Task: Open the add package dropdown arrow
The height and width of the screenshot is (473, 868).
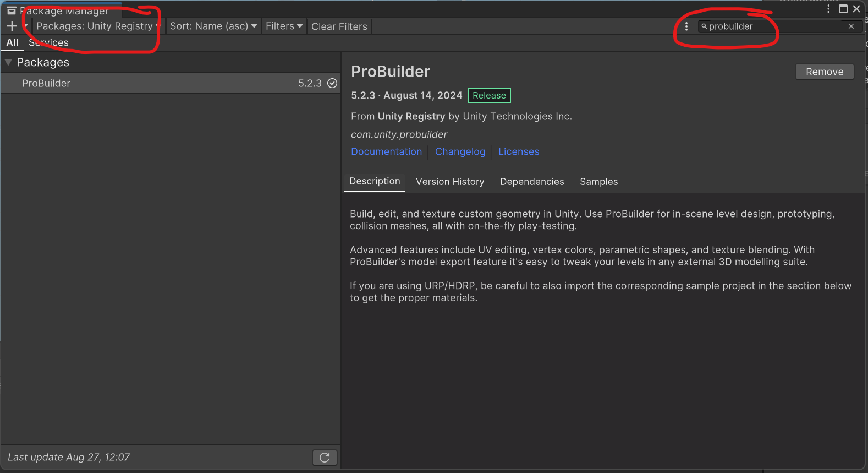Action: pyautogui.click(x=26, y=26)
